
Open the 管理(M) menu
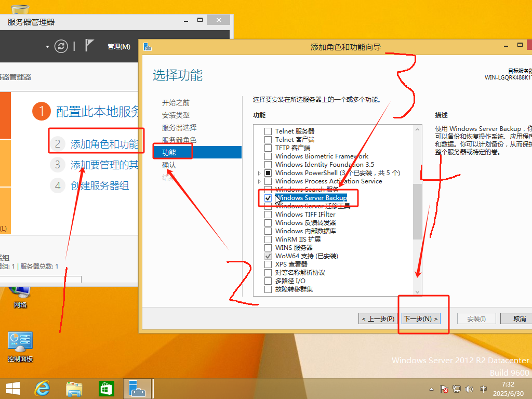(119, 46)
